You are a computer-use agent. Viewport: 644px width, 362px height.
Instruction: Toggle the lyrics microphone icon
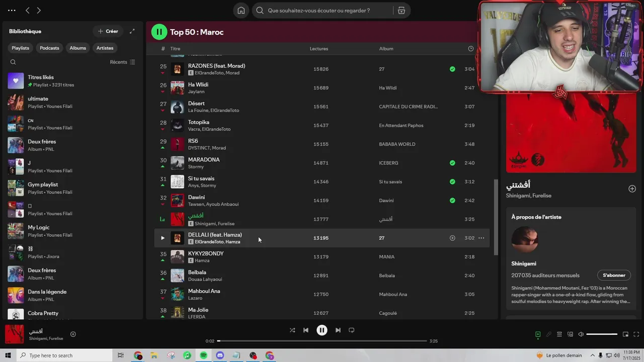tap(548, 334)
